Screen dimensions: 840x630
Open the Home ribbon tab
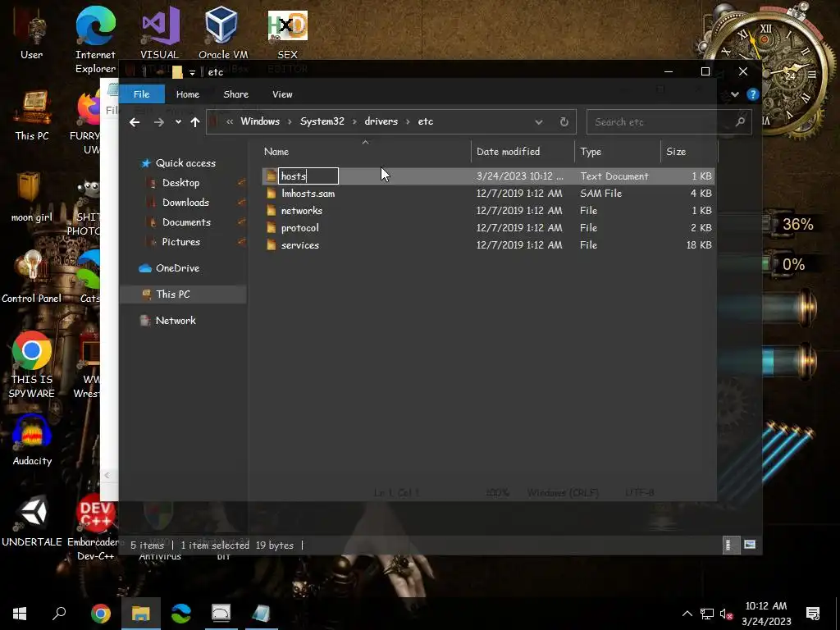188,94
